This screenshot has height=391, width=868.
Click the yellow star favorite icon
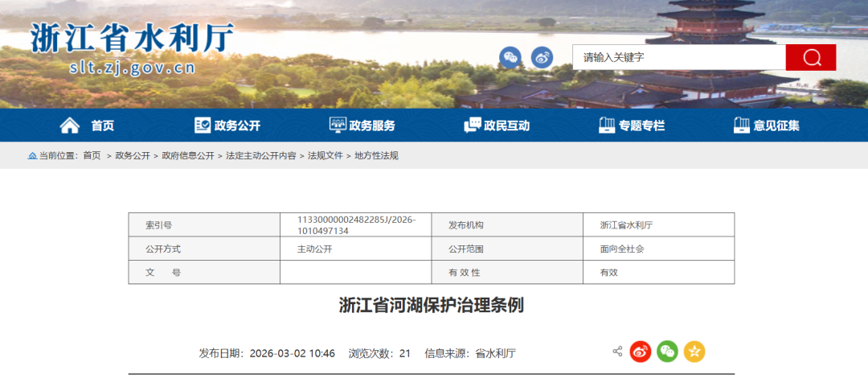[x=694, y=352]
